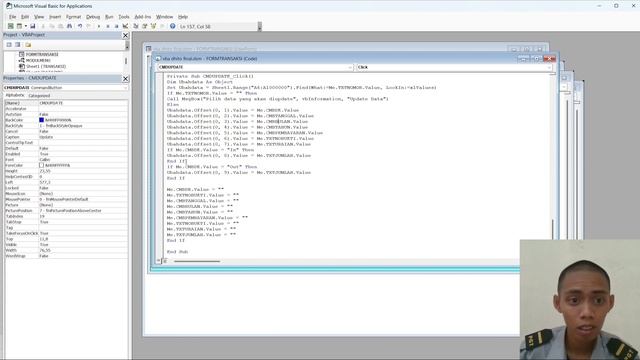This screenshot has width=640, height=360.
Task: Click the Cut icon in the toolbar
Action: click(43, 26)
